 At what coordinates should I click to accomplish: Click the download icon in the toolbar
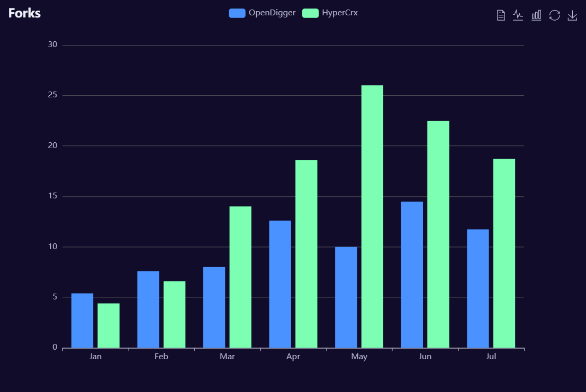pyautogui.click(x=572, y=15)
